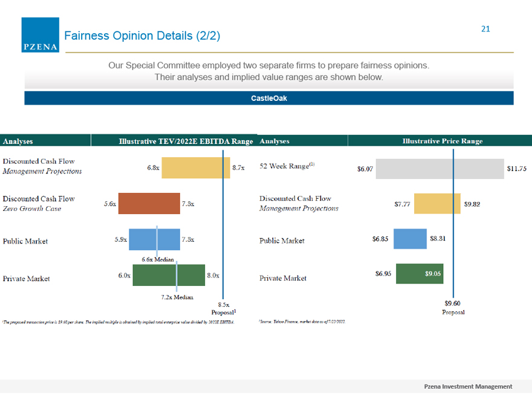This screenshot has height=399, width=532.
Task: Click the "Zero Growth Case" label
Action: tap(32, 209)
